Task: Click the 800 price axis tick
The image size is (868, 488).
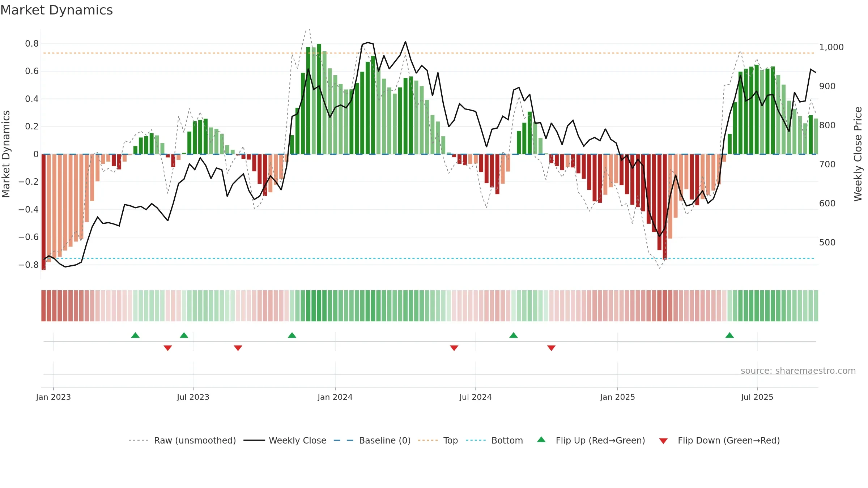Action: 827,125
